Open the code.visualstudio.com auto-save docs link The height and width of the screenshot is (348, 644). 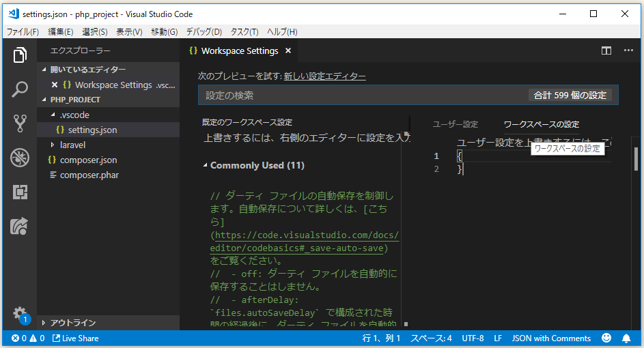point(305,242)
